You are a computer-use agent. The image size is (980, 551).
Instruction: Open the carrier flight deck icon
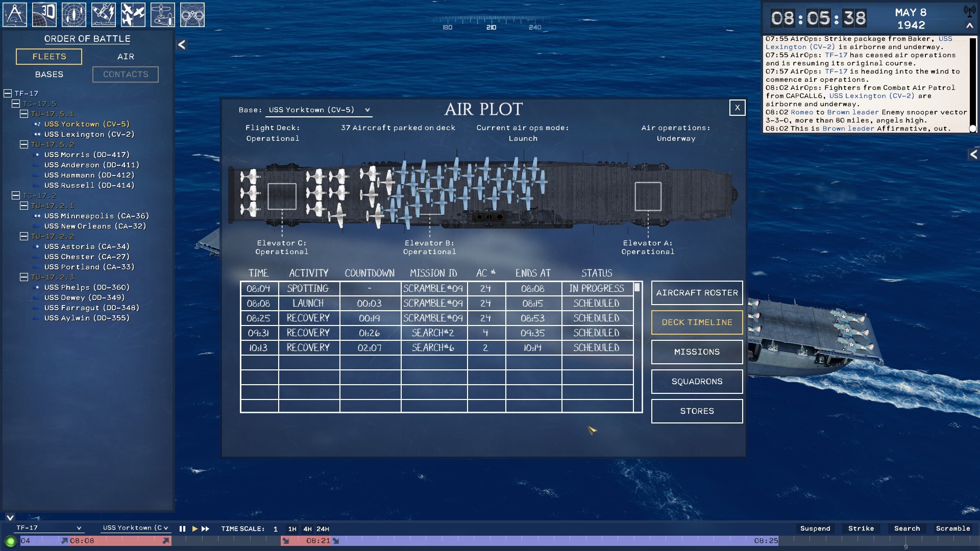pos(163,15)
